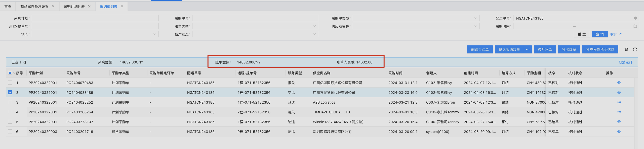The image size is (644, 149).
Task: Open table column settings gear icon
Action: coord(626,49)
